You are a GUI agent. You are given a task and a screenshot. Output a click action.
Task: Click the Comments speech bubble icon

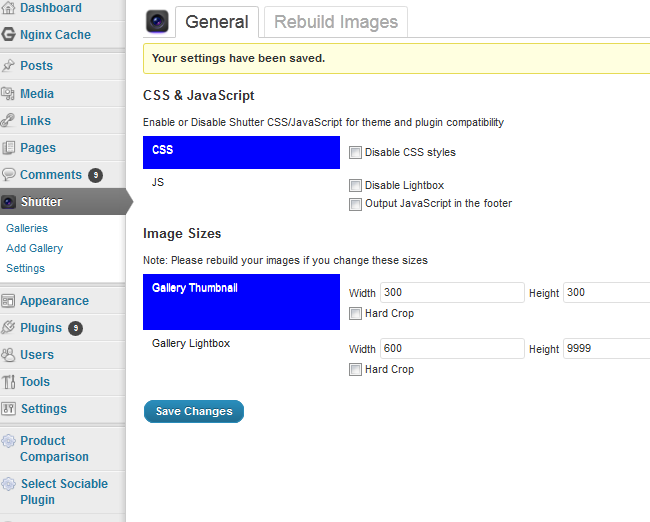[8, 174]
